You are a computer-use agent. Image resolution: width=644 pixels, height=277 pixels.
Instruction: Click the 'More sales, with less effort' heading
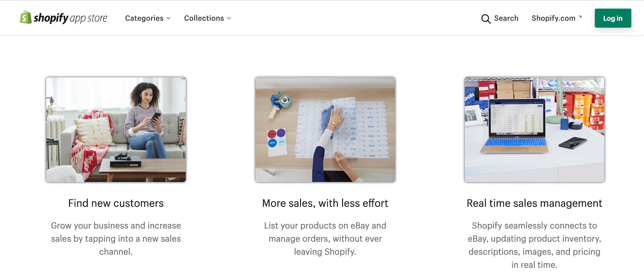tap(324, 203)
